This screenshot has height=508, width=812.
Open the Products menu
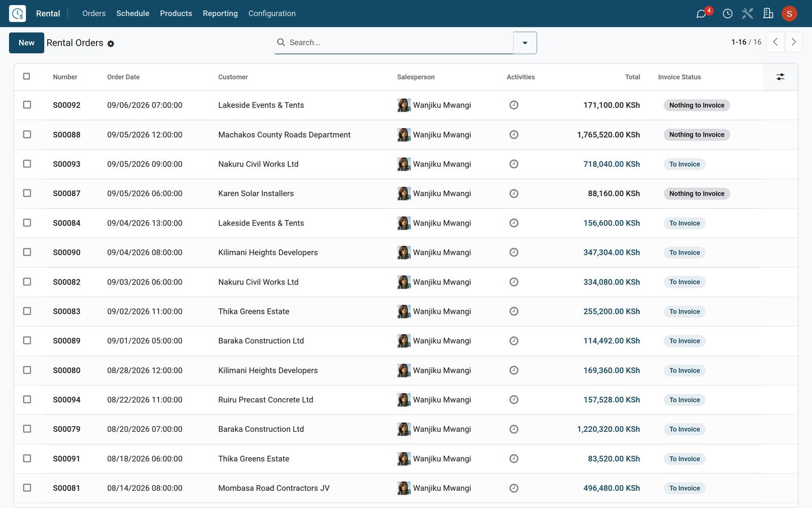[176, 13]
